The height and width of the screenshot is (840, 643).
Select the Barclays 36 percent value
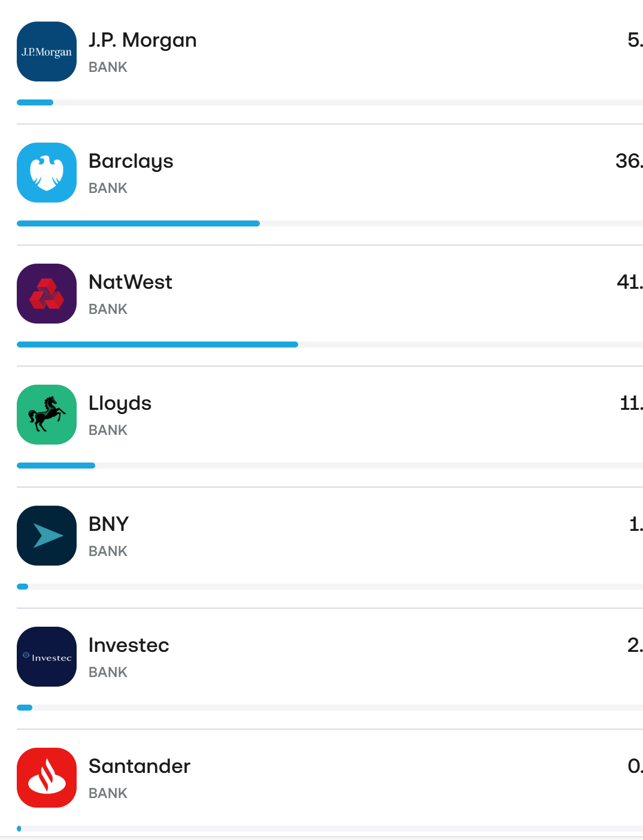[x=629, y=161]
